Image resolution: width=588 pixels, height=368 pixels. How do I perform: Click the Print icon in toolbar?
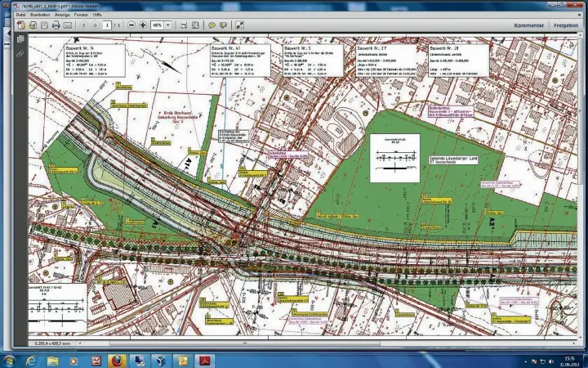click(56, 25)
